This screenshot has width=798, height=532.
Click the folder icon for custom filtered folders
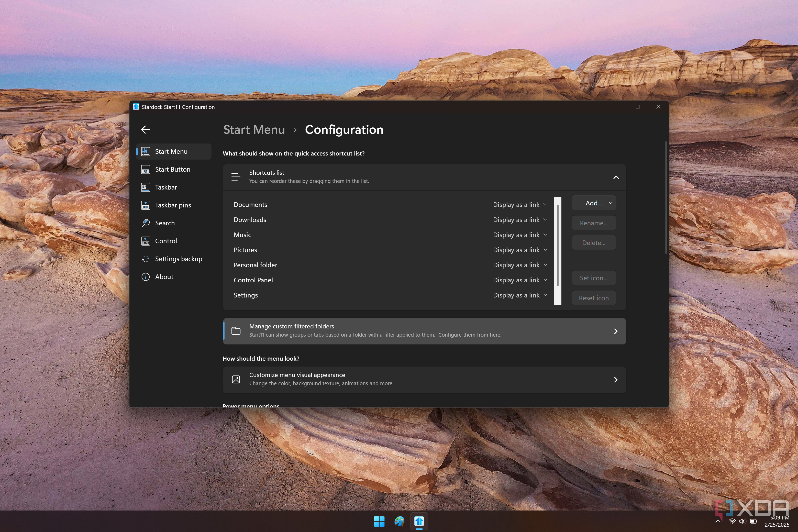[x=236, y=331]
